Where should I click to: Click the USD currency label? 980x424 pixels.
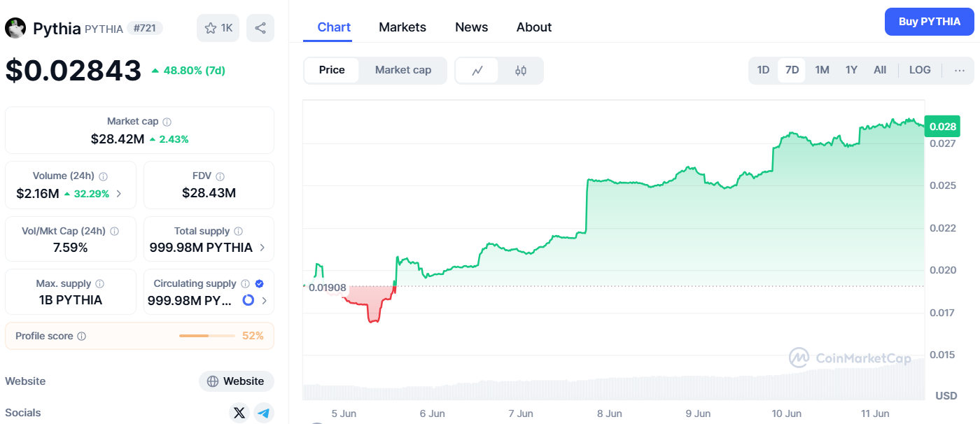946,396
